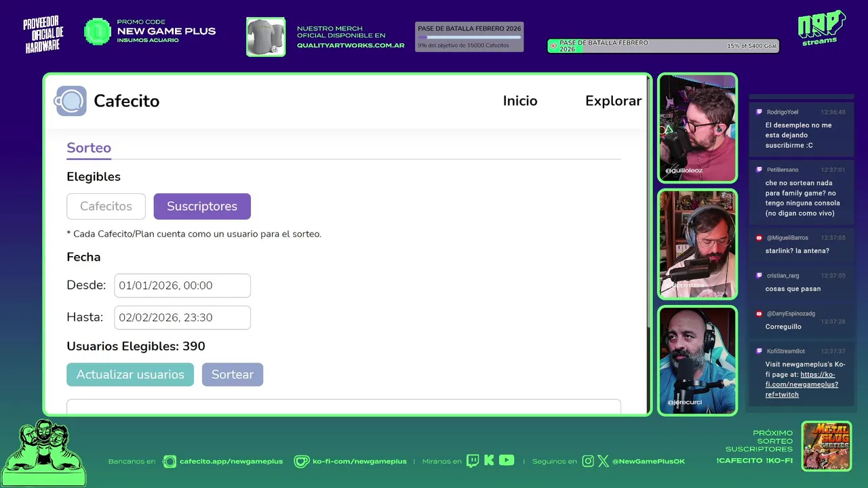The image size is (868, 488).
Task: Click the RodrigoYoel username in chat
Action: (x=783, y=112)
